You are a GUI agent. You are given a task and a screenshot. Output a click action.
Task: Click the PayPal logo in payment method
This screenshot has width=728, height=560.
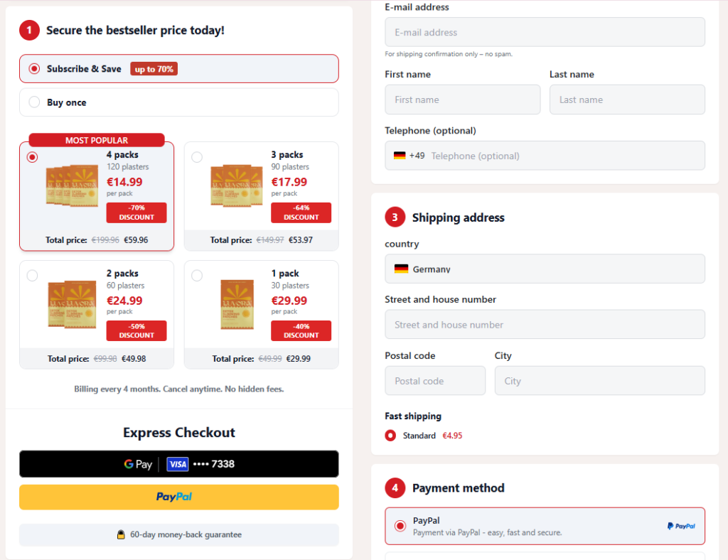click(680, 526)
